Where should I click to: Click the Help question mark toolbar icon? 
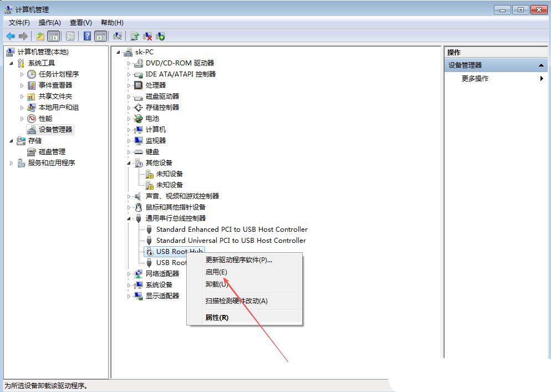point(87,36)
